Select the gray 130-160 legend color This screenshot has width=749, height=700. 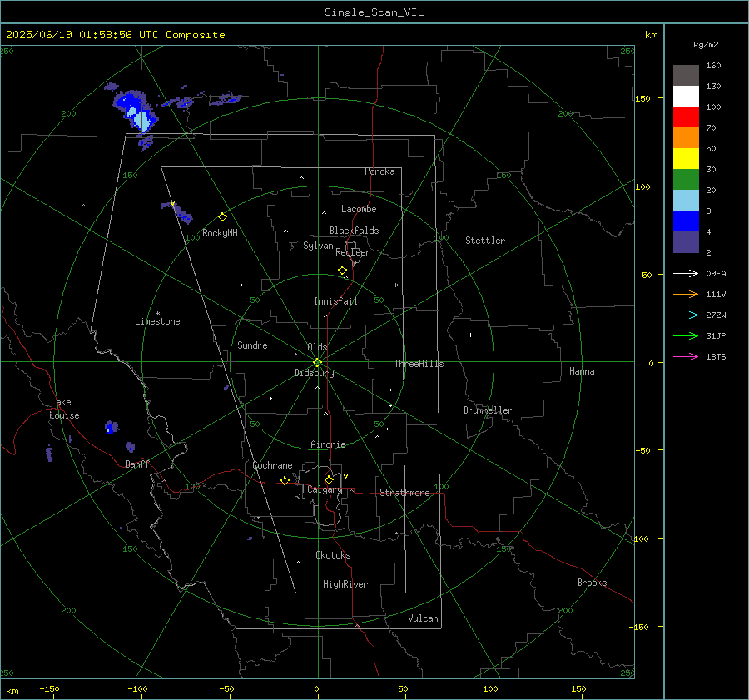[x=686, y=76]
